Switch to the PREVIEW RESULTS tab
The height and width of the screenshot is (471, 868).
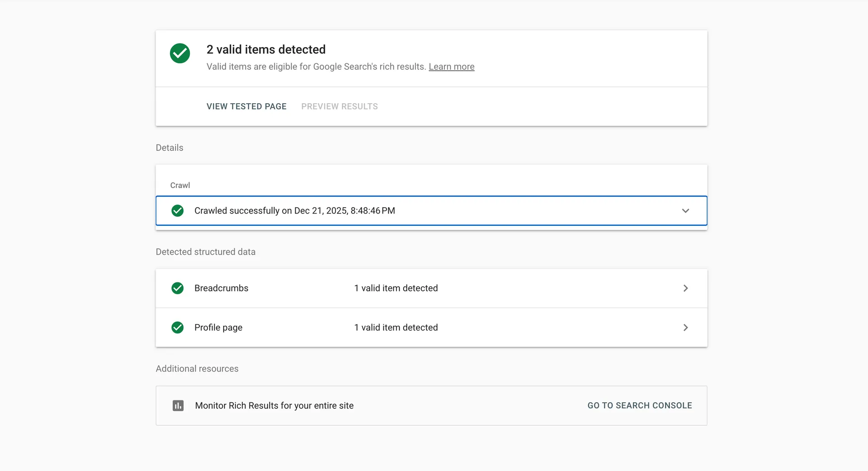coord(339,106)
